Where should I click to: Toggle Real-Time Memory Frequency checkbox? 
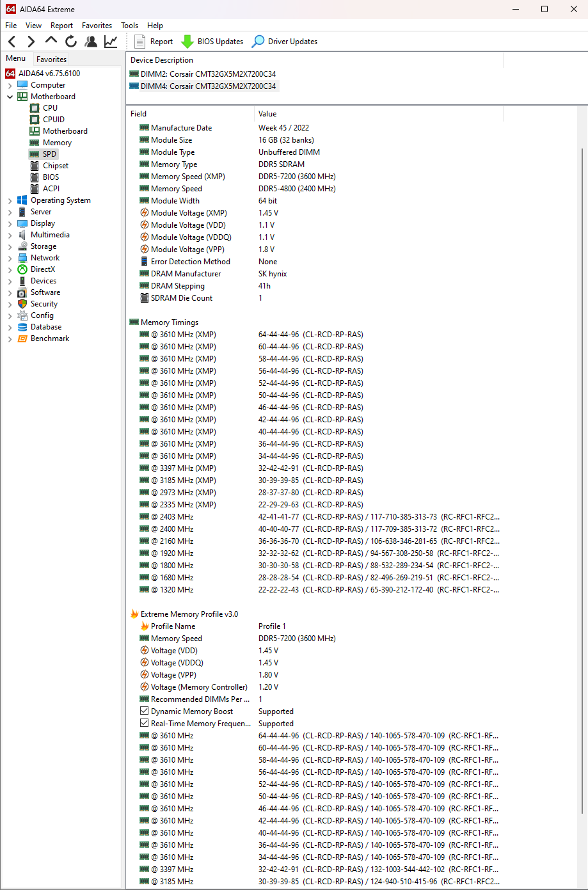[145, 724]
